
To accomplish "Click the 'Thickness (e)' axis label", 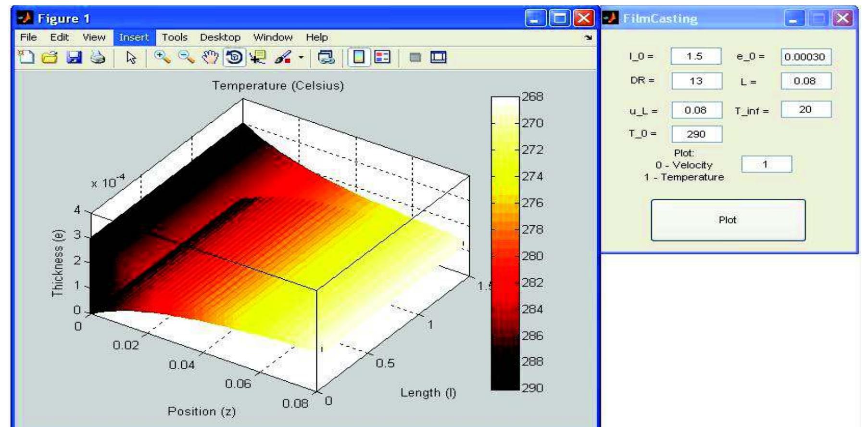I will click(58, 262).
